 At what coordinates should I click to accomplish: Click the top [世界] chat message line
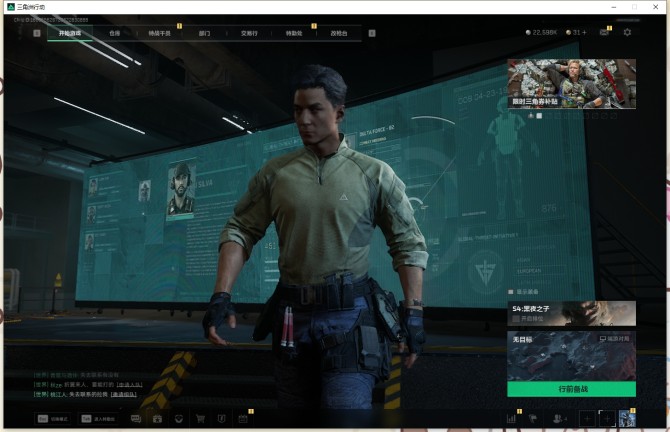tap(76, 375)
